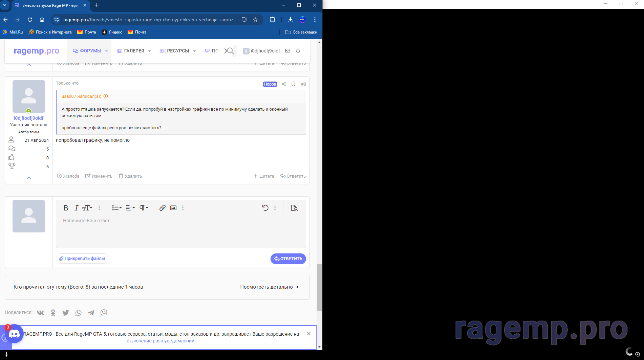
Task: Open the reply preview icon
Action: tap(294, 208)
